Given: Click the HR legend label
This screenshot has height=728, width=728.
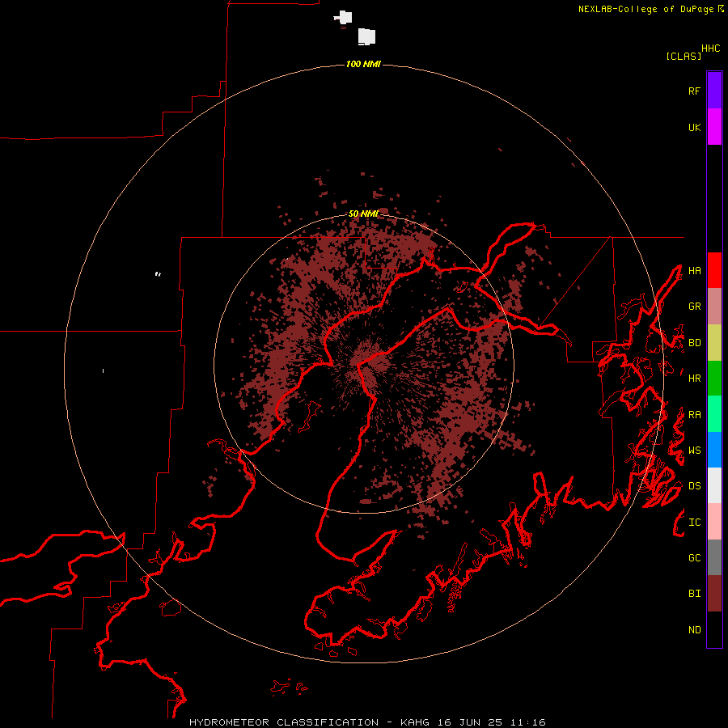Looking at the screenshot, I should (694, 379).
